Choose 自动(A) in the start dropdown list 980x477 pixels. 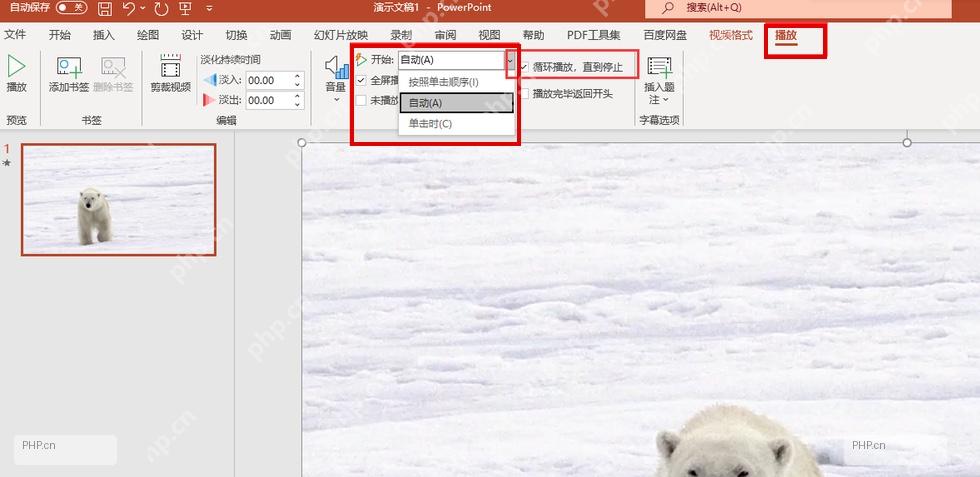tap(456, 103)
